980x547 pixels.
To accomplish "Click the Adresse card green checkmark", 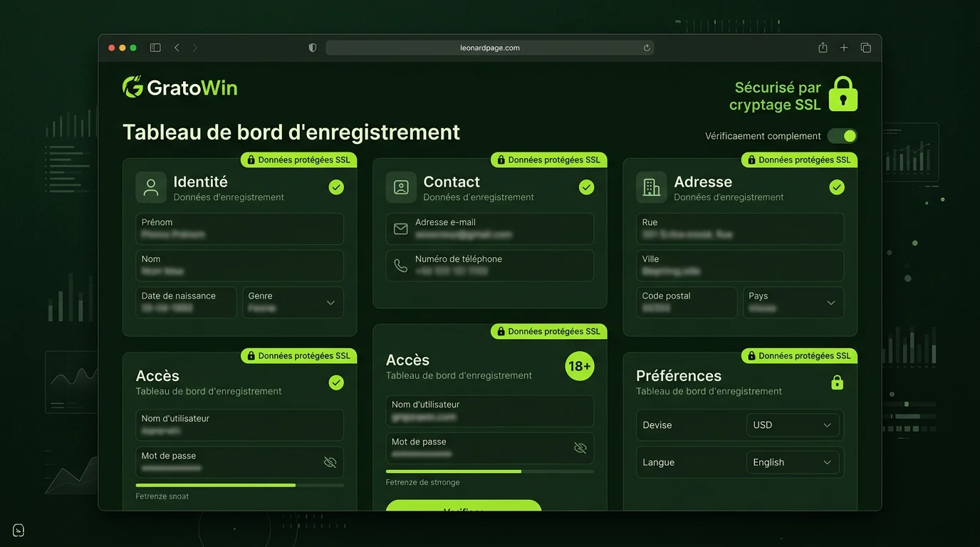I will click(837, 187).
